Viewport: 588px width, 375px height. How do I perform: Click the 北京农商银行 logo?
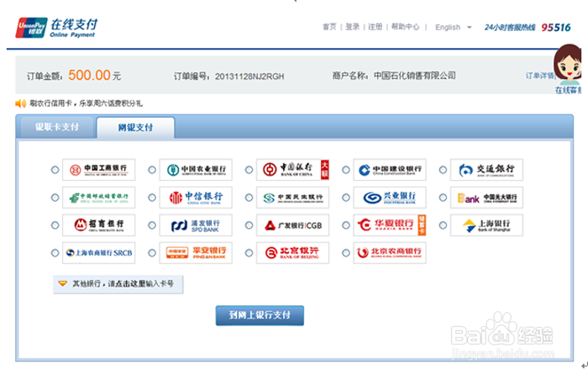pos(390,253)
